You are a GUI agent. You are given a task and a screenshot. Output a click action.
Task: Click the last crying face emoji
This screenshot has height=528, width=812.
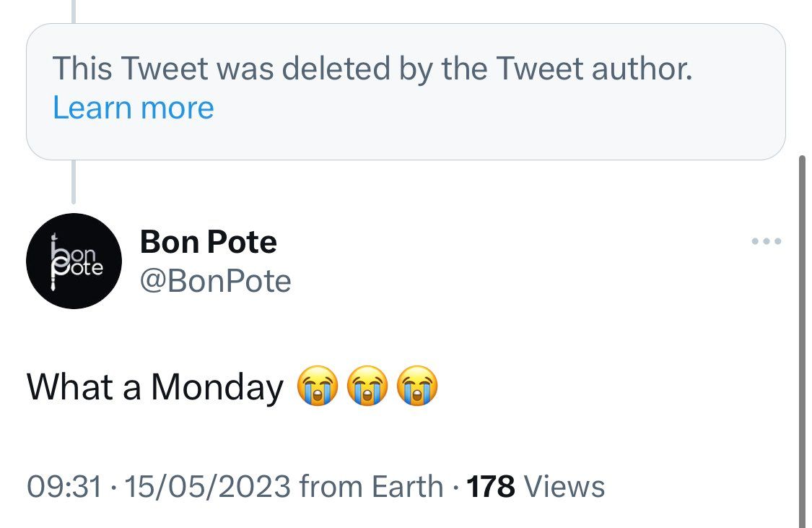417,386
